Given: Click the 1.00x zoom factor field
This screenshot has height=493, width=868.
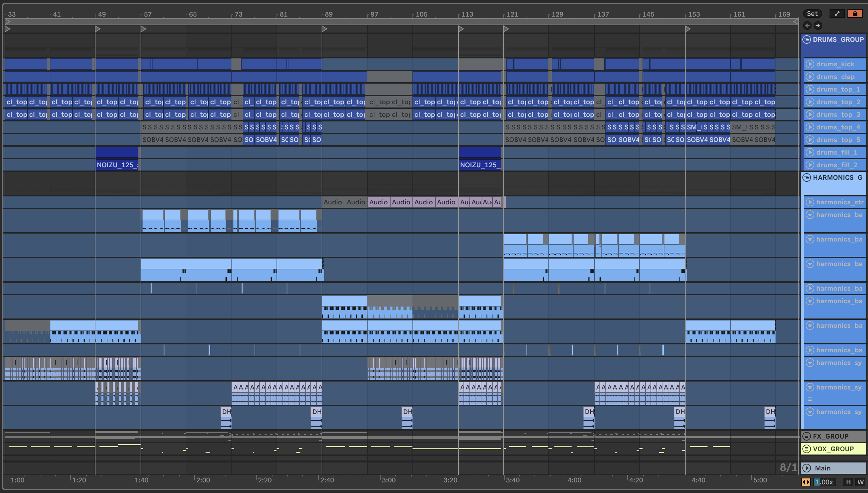Looking at the screenshot, I should [824, 482].
